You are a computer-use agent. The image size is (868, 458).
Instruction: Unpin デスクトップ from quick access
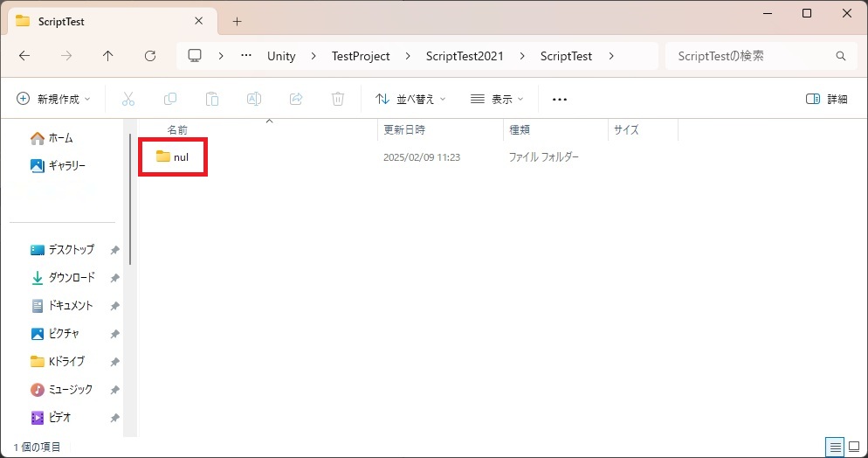pos(114,250)
